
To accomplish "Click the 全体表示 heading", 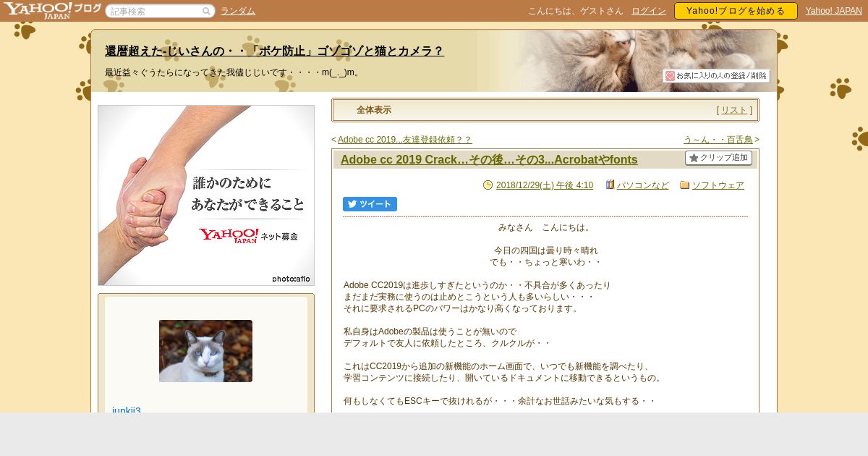I will [x=374, y=110].
